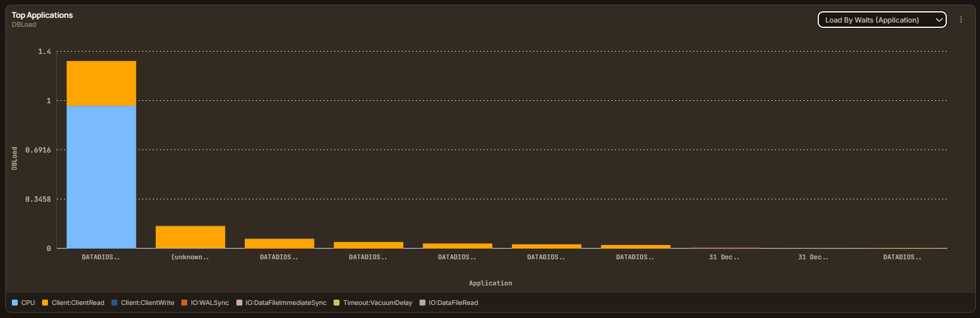Click the 0.3458 y-axis value

[x=38, y=199]
